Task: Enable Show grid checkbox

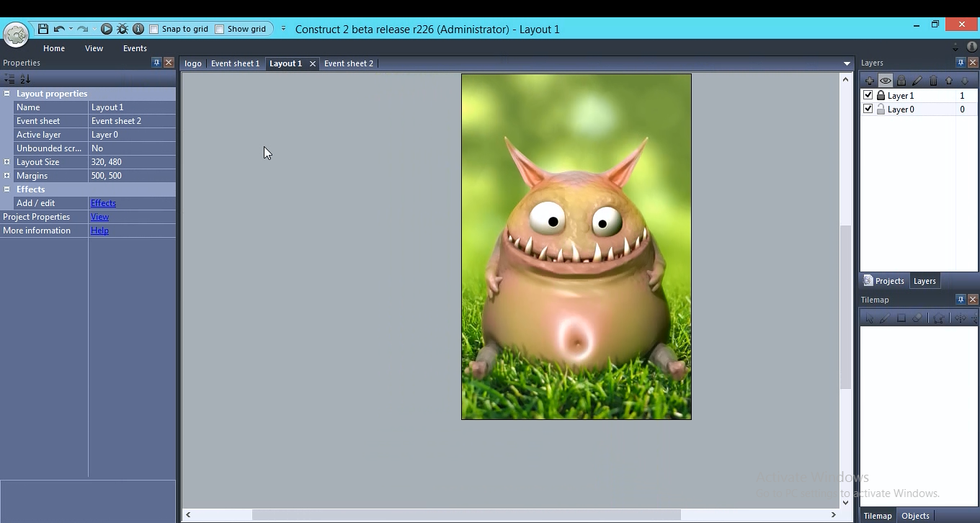Action: [x=220, y=29]
